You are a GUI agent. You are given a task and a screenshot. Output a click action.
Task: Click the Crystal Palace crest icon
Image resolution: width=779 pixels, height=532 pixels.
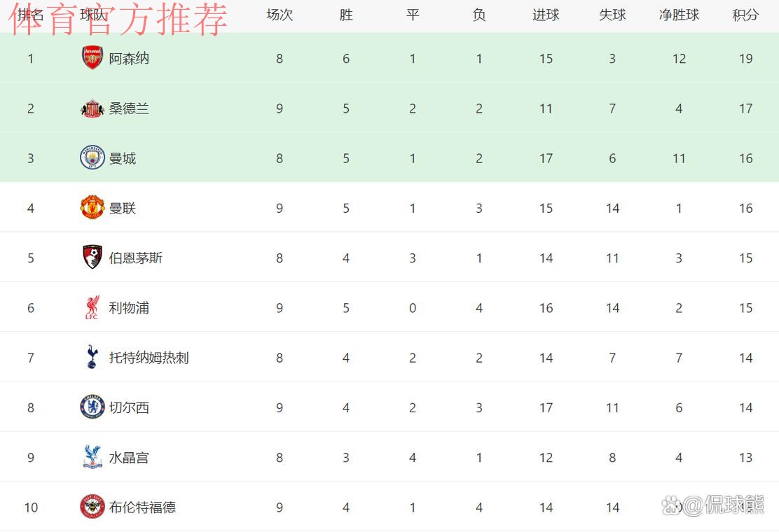pyautogui.click(x=92, y=457)
